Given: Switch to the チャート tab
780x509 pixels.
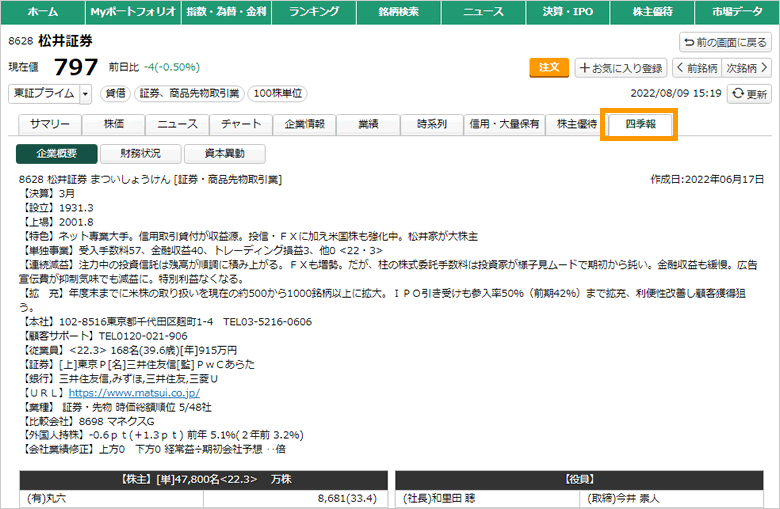Looking at the screenshot, I should [x=241, y=124].
